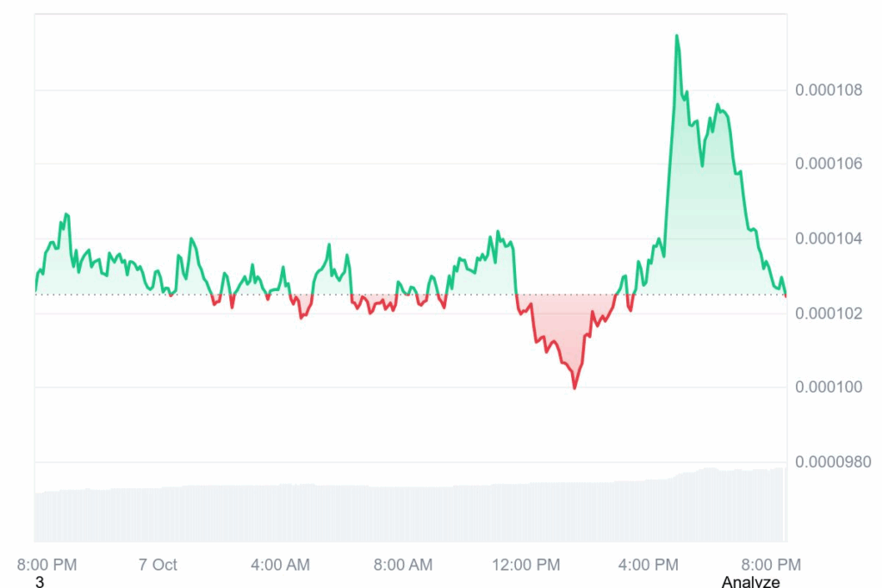
Task: Click the 8:00 AM time label
Action: click(x=403, y=565)
